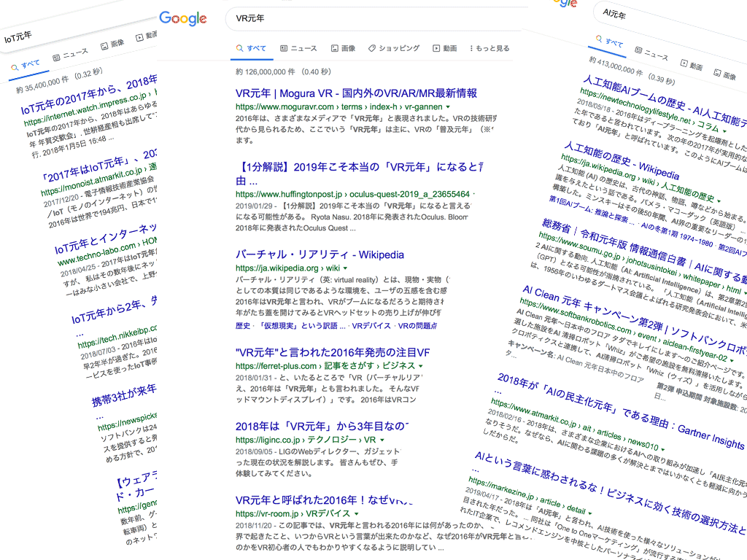This screenshot has width=747, height=560.
Task: Open "VR元年"と言われた2016年発売 result
Action: [x=333, y=352]
